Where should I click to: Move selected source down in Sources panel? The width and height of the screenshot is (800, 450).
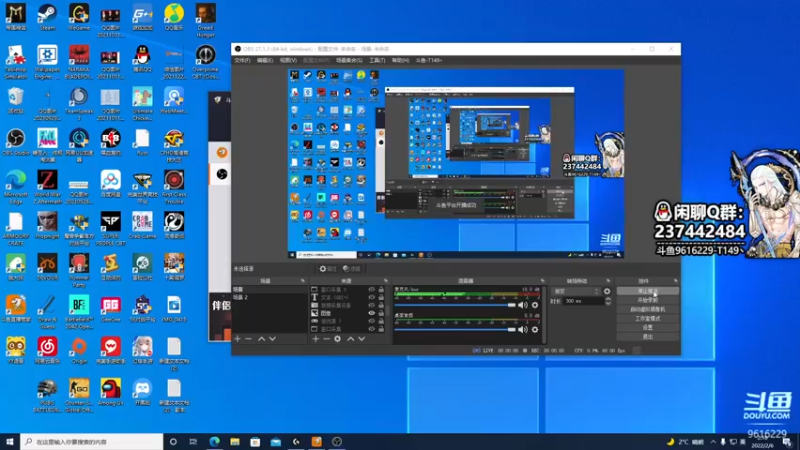tap(362, 339)
